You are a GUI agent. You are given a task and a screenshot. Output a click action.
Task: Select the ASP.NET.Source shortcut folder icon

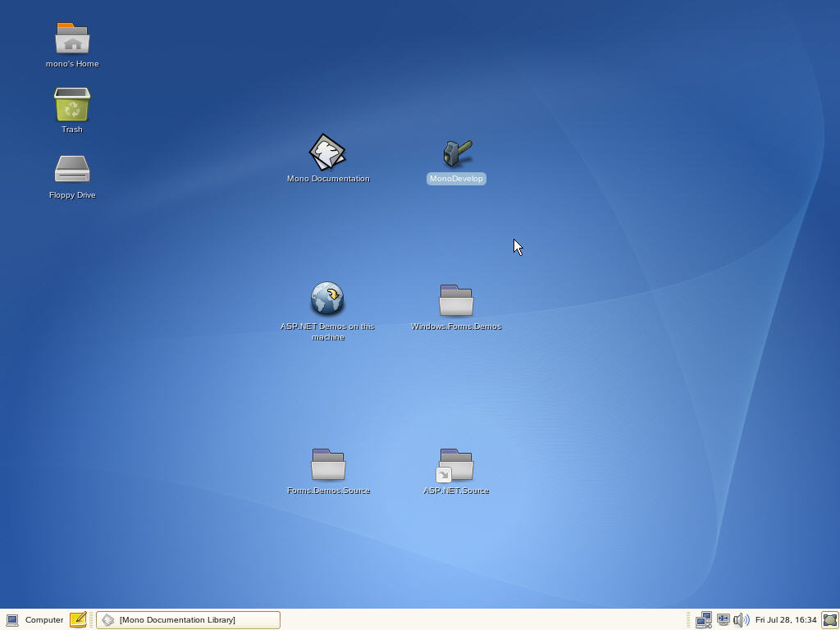point(454,465)
